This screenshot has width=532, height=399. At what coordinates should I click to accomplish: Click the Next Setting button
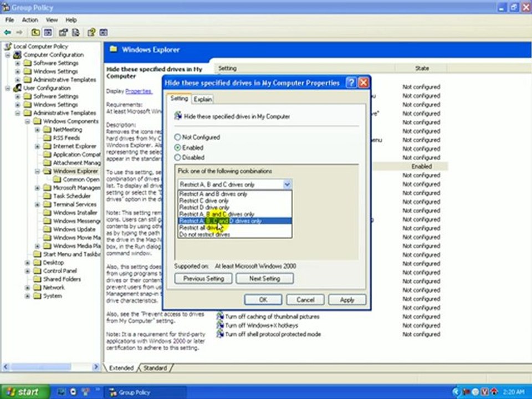[265, 279]
